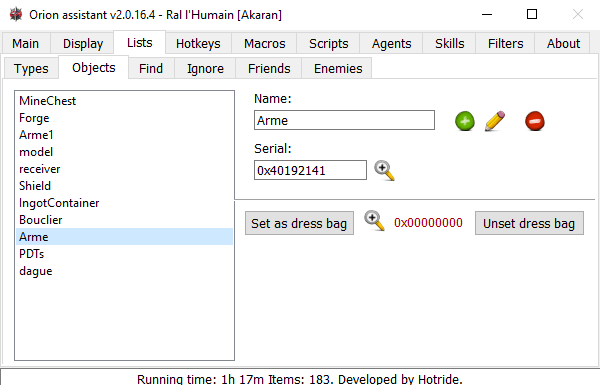This screenshot has height=385, width=600.
Task: Click the pencil edit object icon
Action: coord(495,121)
